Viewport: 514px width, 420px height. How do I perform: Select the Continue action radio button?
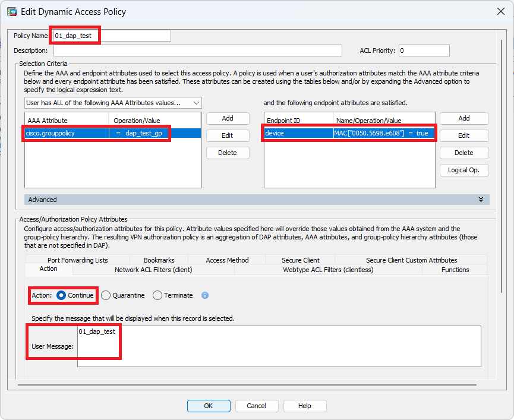(61, 295)
